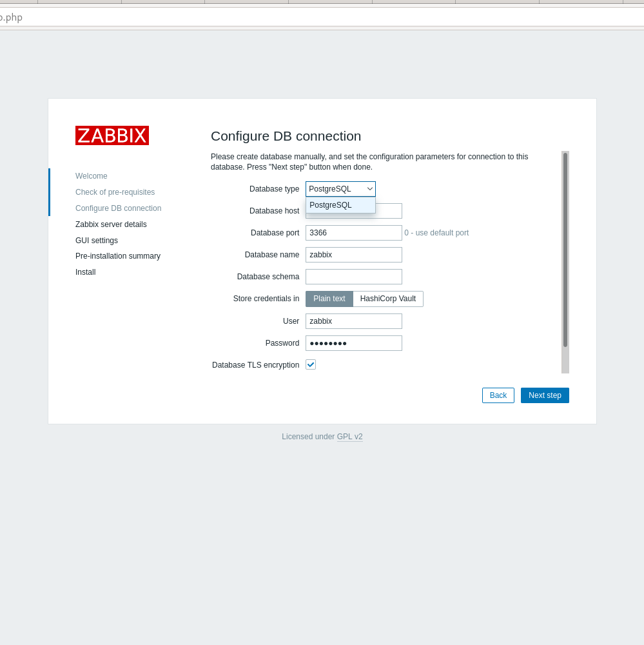Click GUI settings sidebar step
644x645 pixels.
click(97, 240)
